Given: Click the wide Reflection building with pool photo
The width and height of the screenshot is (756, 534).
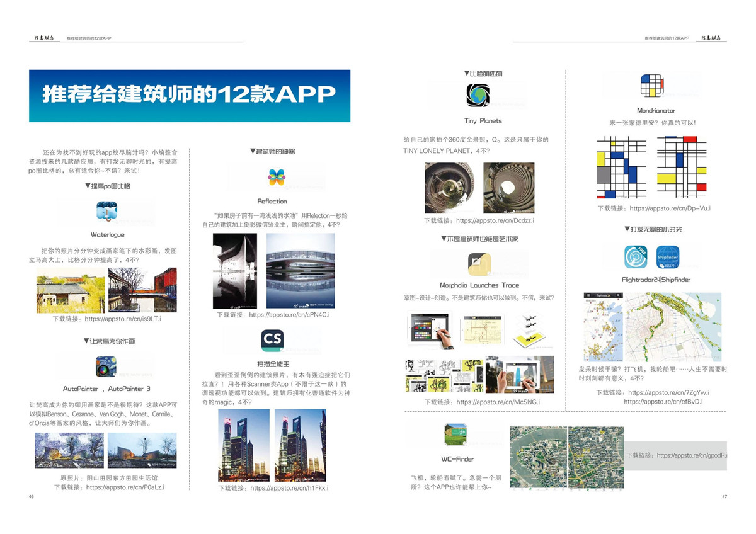Looking at the screenshot, I should (x=301, y=271).
